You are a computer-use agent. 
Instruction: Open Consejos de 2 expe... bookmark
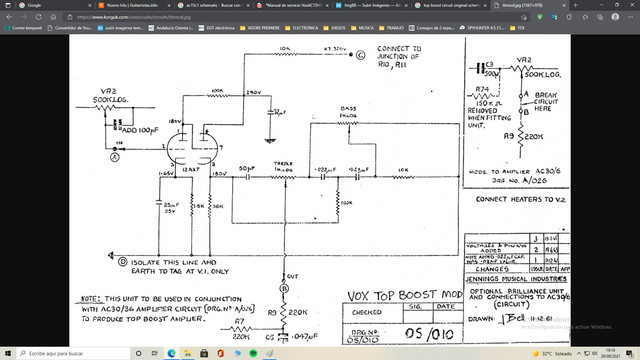(x=431, y=28)
